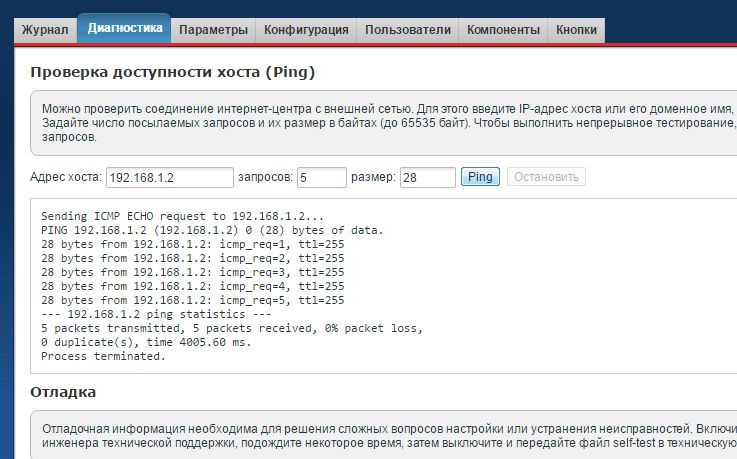Click the '0 duplicate(s), time 4005.60 ms.' line

tap(146, 342)
